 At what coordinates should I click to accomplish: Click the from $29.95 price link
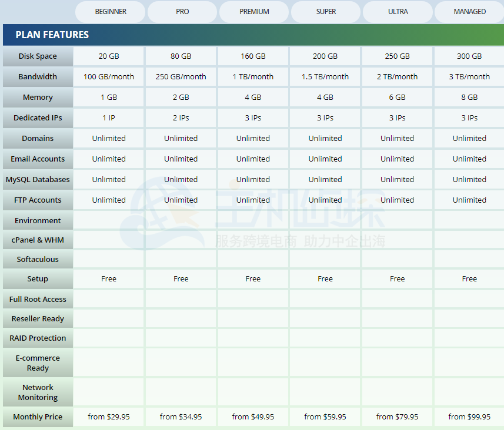click(108, 416)
